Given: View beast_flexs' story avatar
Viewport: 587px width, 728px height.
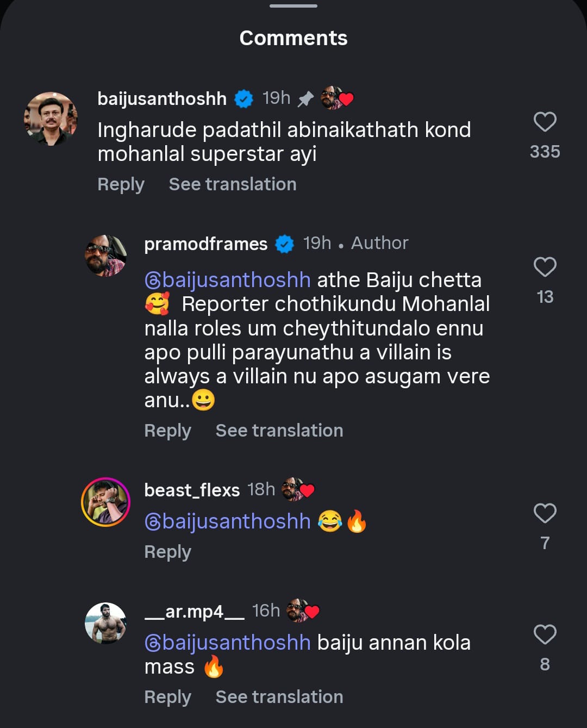Looking at the screenshot, I should tap(106, 502).
